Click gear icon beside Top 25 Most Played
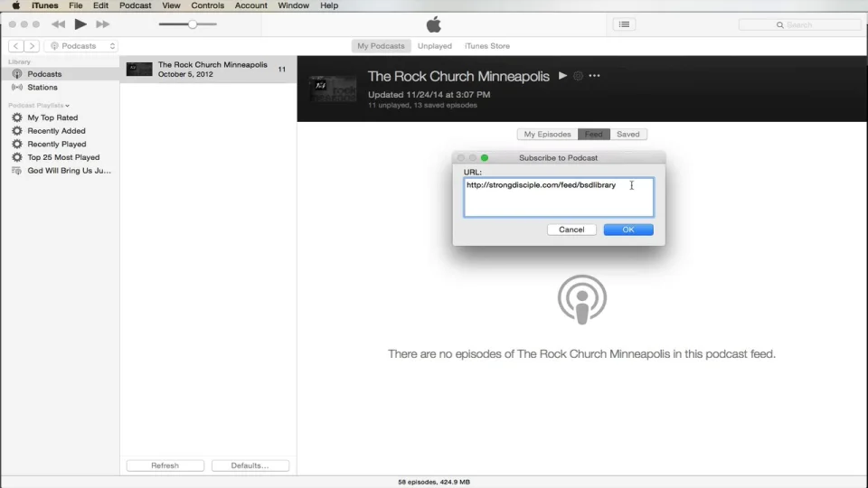The height and width of the screenshot is (488, 868). [17, 157]
